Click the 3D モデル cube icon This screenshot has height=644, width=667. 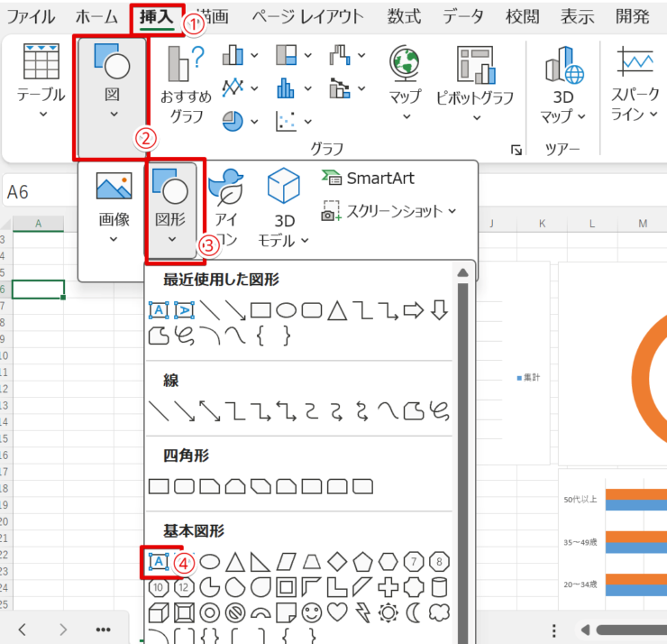(x=283, y=187)
